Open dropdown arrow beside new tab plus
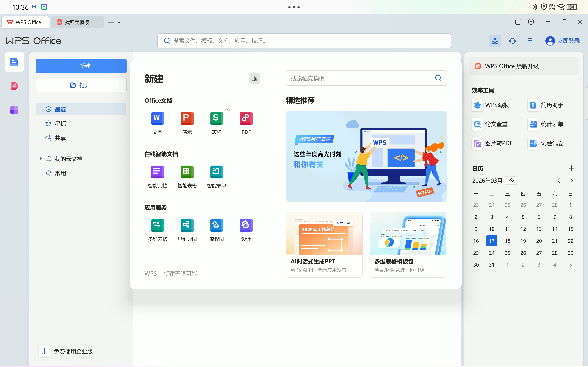Screen dimensions: 588x367 (x=119, y=22)
